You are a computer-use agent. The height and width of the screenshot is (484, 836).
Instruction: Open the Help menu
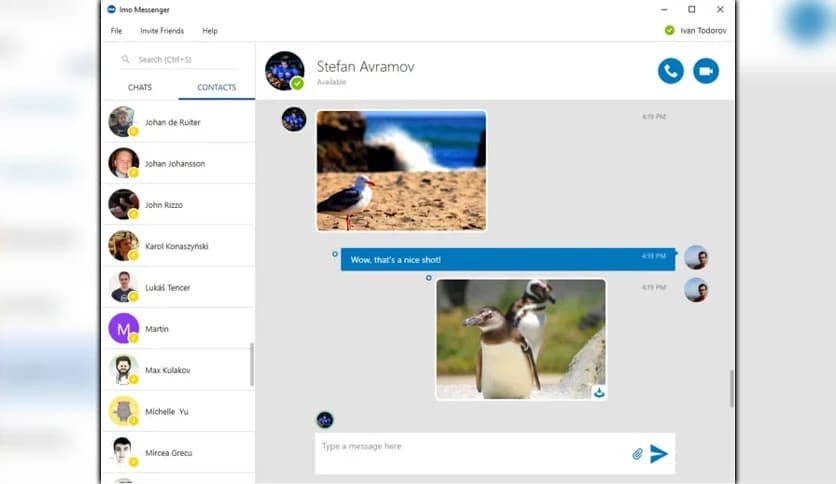[x=210, y=31]
